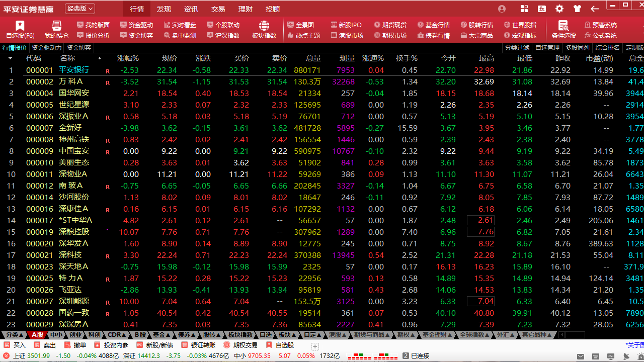
Task: Open 期权市场 toolbar item
Action: tap(390, 35)
